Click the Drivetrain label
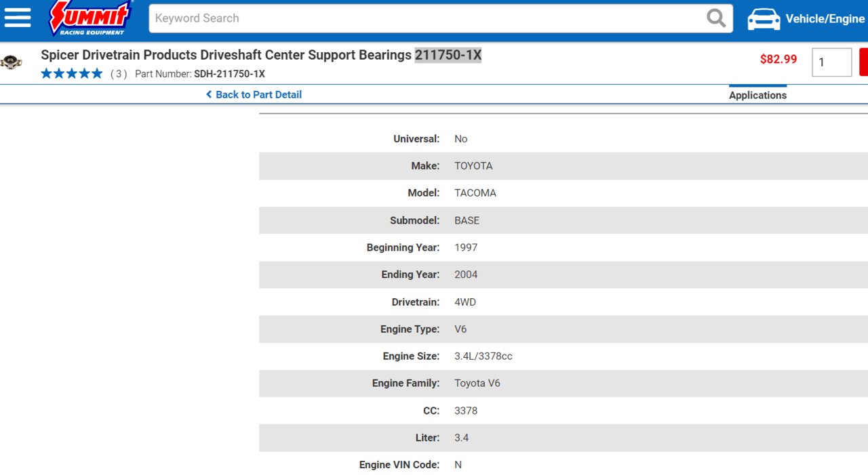868x475 pixels. click(416, 302)
